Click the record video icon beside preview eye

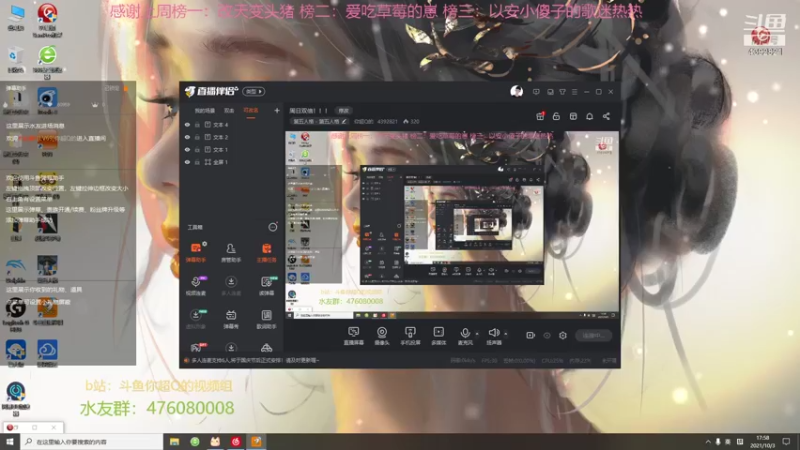point(531,335)
